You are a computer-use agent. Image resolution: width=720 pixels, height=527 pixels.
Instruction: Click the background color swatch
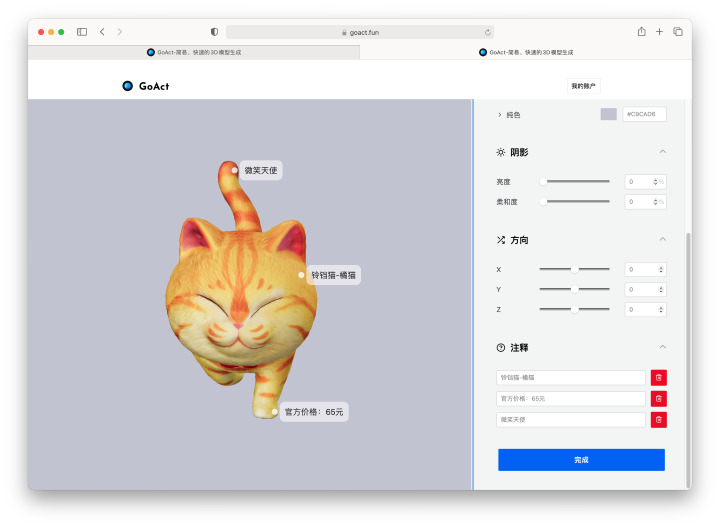pyautogui.click(x=608, y=114)
